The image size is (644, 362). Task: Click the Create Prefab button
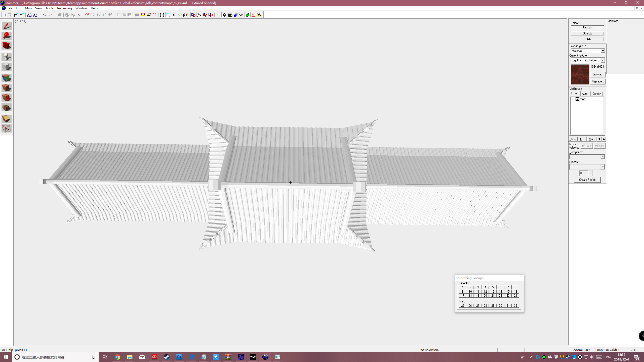[587, 180]
